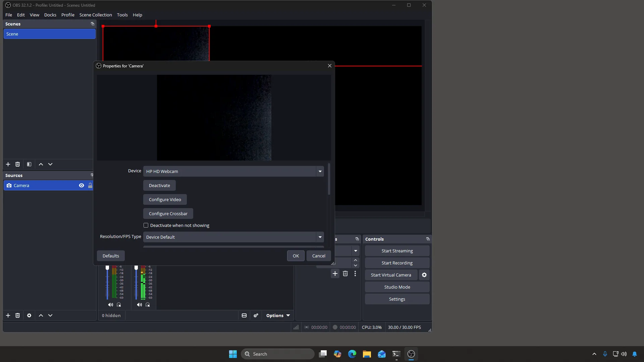
Task: Undock the Scenes panel
Action: click(x=93, y=24)
